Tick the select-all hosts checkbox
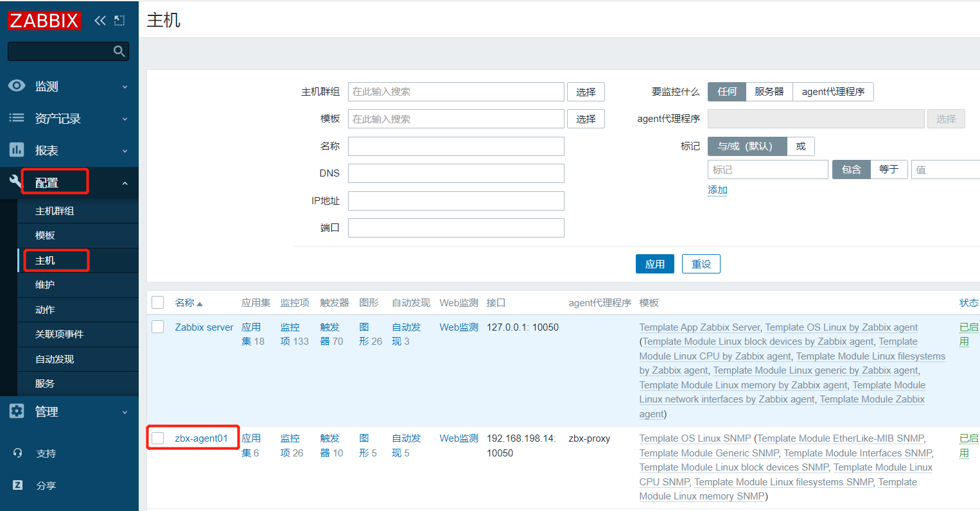Screen dimensions: 980x511 click(x=158, y=302)
